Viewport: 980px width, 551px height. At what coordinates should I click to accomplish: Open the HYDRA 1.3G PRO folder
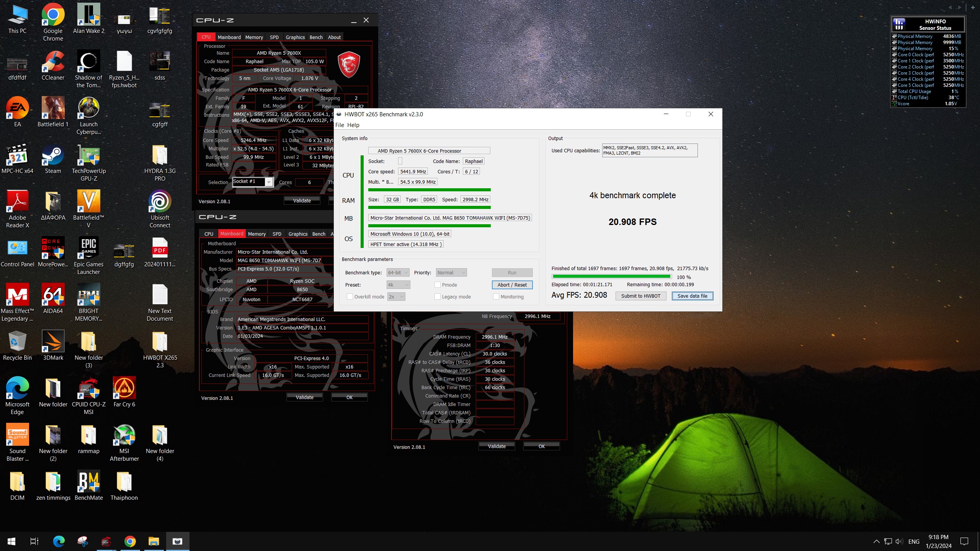(160, 162)
